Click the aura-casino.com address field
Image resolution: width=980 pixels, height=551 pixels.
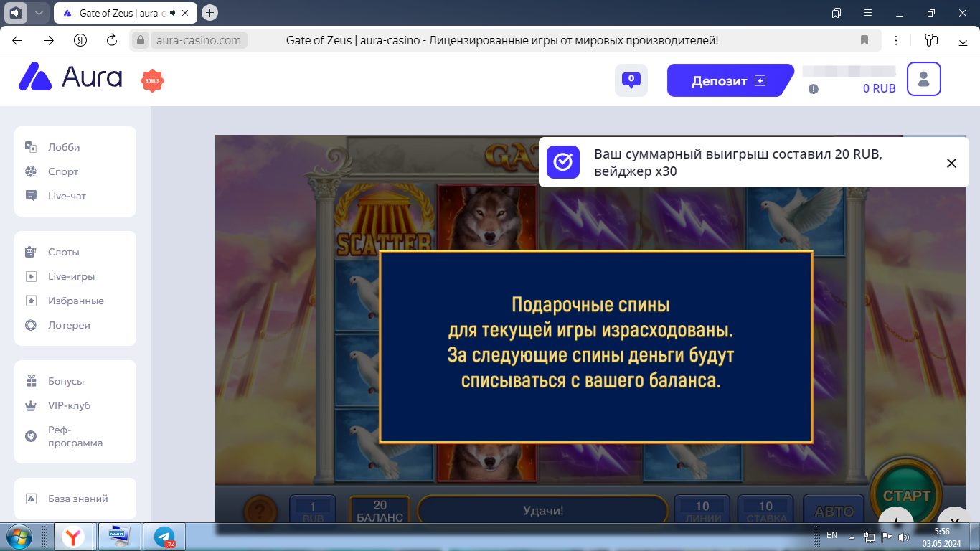(x=199, y=40)
